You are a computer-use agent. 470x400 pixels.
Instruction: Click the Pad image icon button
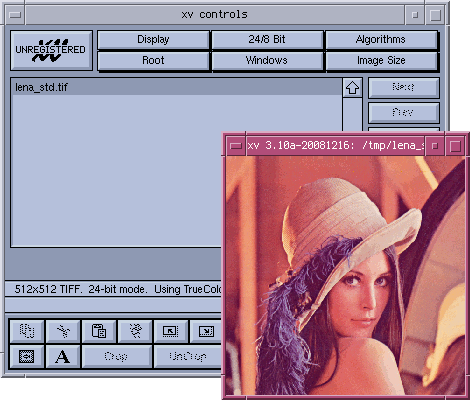point(27,356)
